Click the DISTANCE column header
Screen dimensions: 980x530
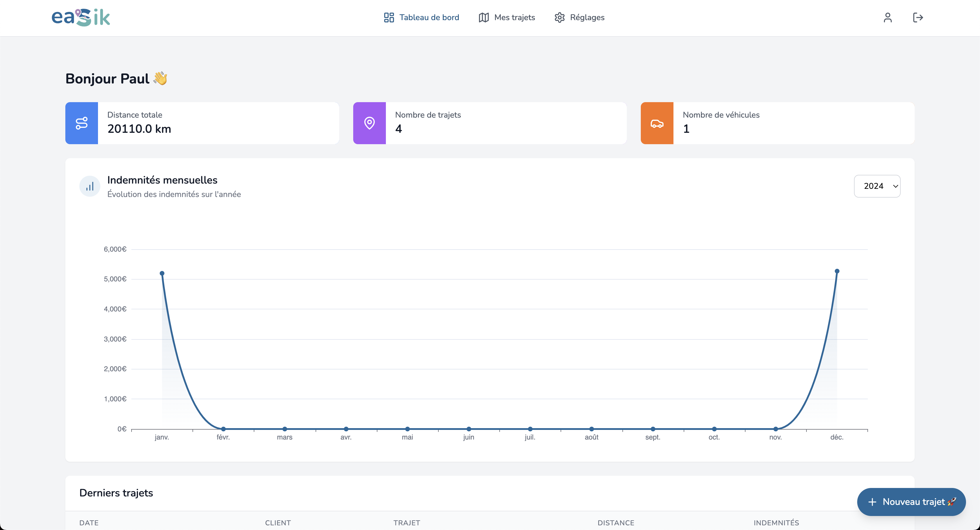pyautogui.click(x=616, y=523)
